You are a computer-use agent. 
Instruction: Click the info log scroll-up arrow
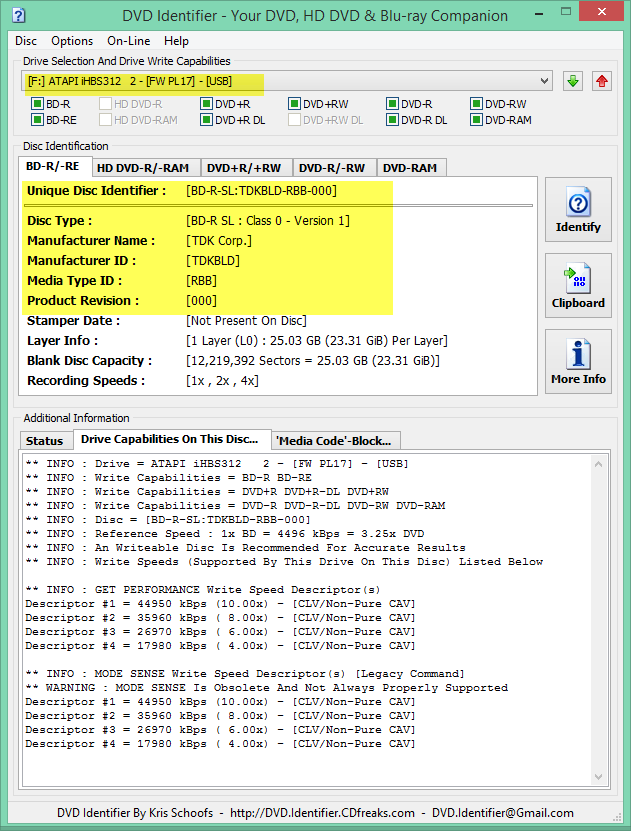[599, 464]
